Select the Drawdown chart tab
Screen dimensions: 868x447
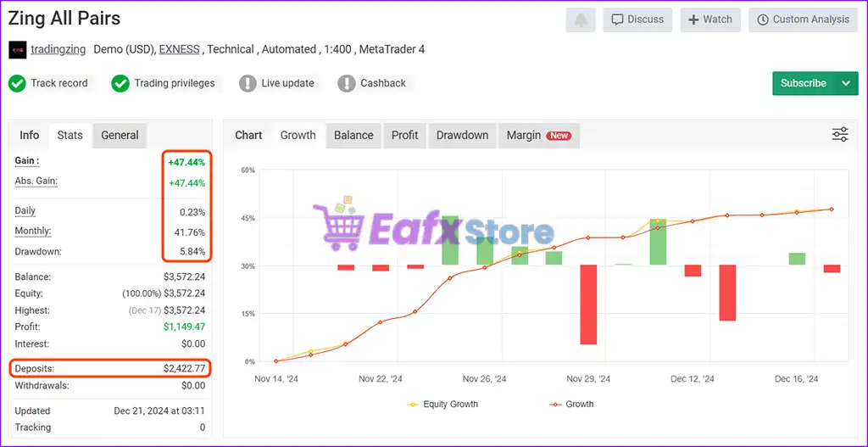462,136
